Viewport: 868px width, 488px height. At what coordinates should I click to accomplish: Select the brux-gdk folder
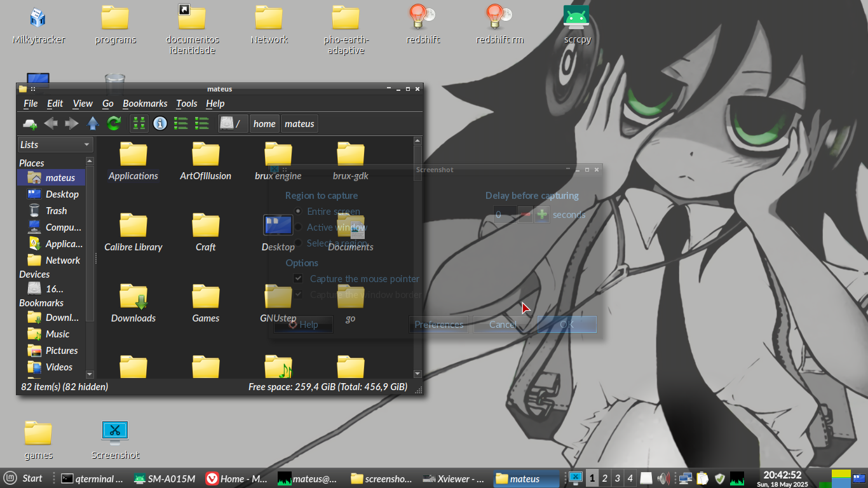(x=351, y=161)
